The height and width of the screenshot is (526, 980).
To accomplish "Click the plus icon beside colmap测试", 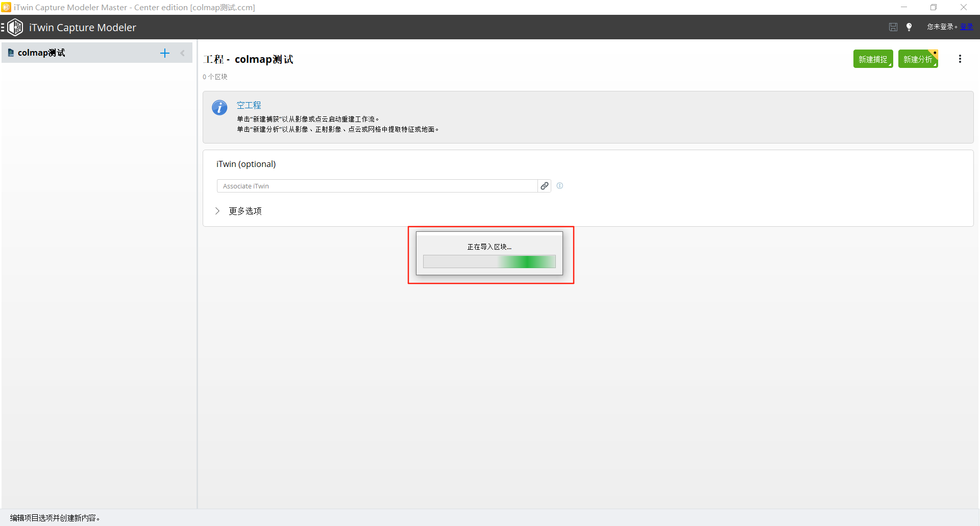I will click(x=164, y=53).
